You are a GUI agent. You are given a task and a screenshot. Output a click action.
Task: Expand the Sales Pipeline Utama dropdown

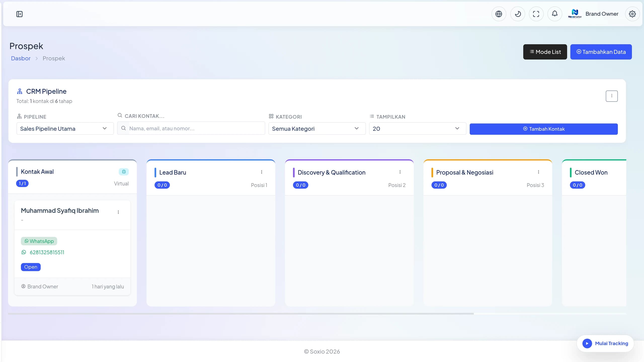click(65, 128)
